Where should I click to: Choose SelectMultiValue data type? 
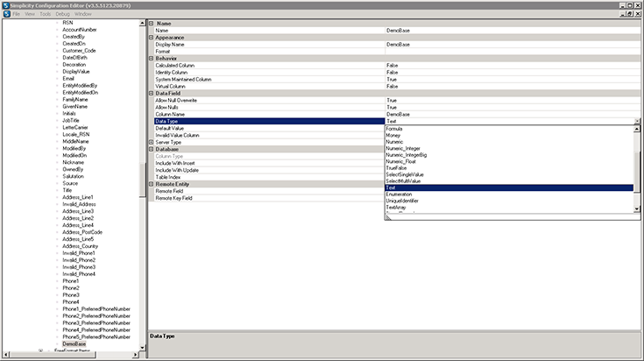[x=509, y=181]
